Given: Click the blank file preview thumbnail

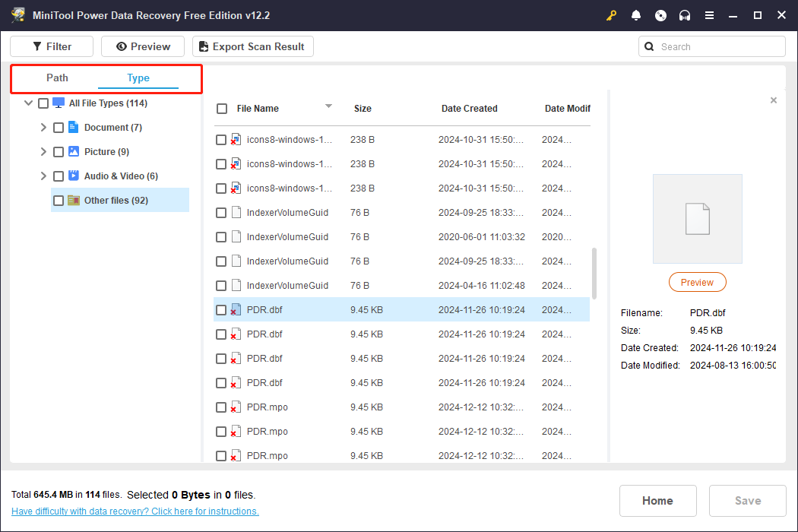Looking at the screenshot, I should coord(697,218).
